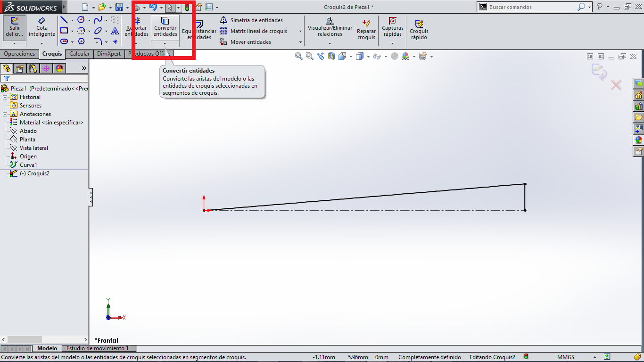Click Cota inteligente dimension tool
This screenshot has height=362, width=644.
(x=42, y=27)
